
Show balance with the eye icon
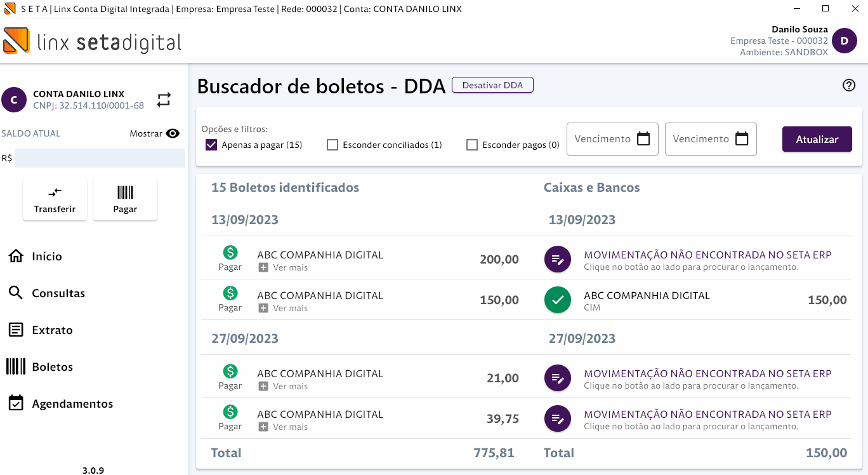coord(173,133)
